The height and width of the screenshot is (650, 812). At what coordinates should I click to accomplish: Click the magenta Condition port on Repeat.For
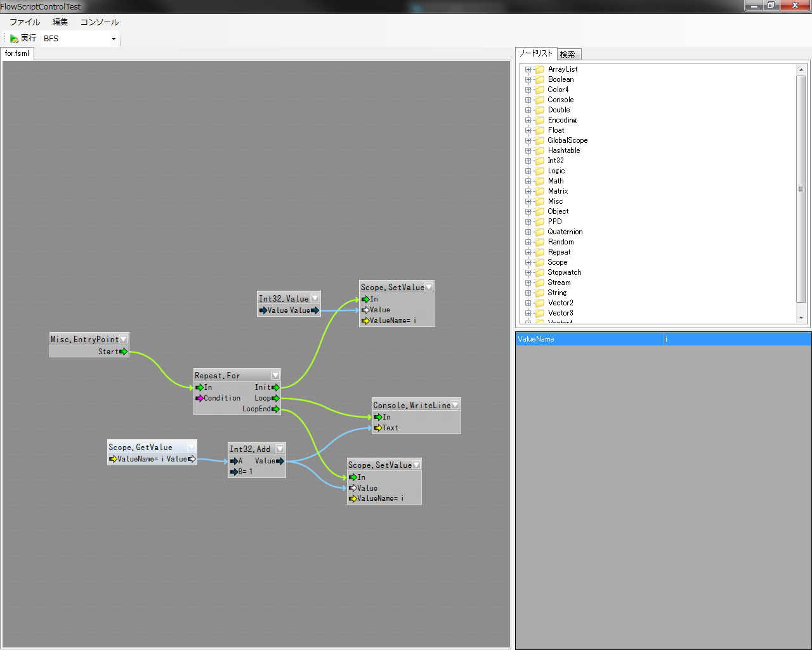[x=200, y=399]
